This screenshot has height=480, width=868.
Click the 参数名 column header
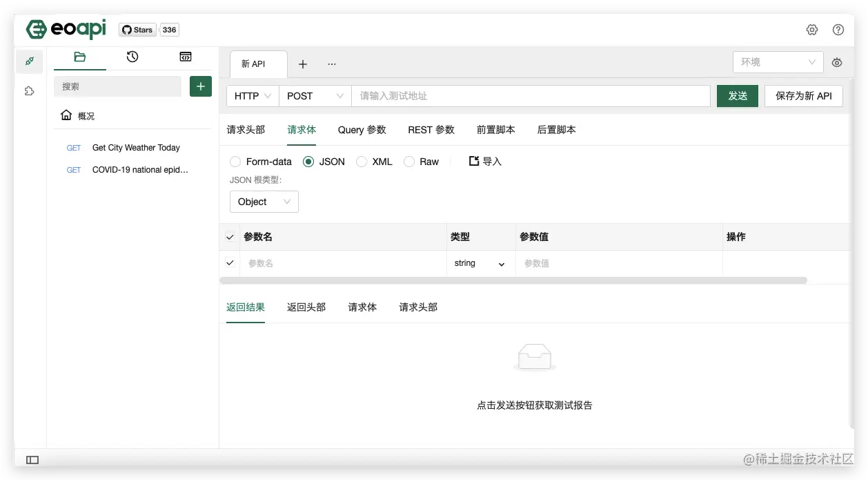click(x=258, y=237)
